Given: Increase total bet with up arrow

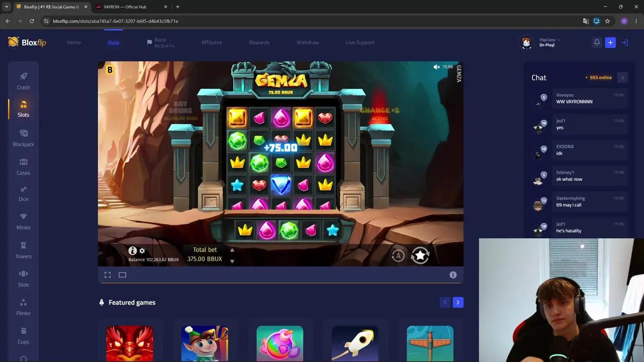Looking at the screenshot, I should tap(232, 250).
